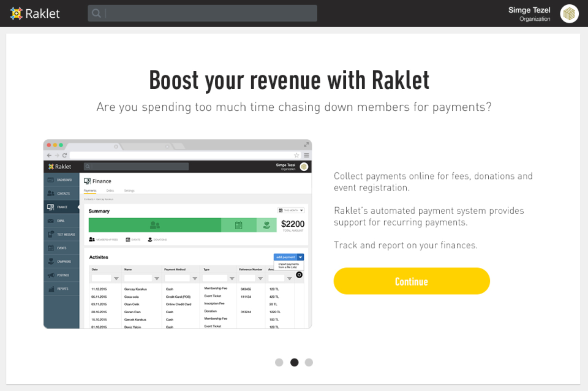Open the Finance section icon
Image resolution: width=588 pixels, height=391 pixels.
50,207
